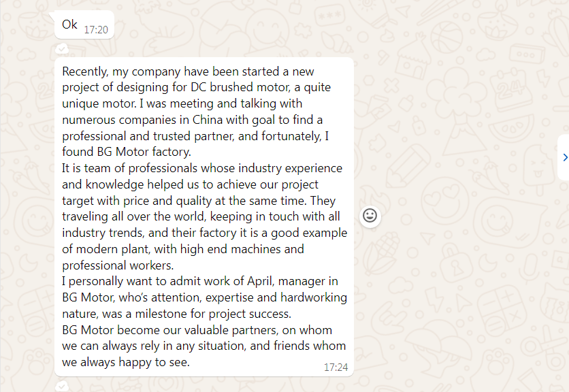This screenshot has height=392, width=569.
Task: Click the 17:20 timestamp
Action: click(x=95, y=29)
